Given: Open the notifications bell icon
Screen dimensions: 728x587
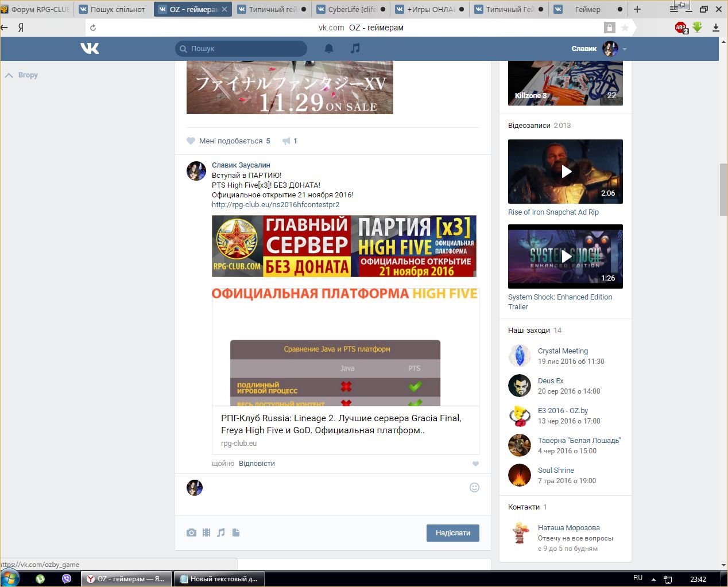Looking at the screenshot, I should pos(329,49).
